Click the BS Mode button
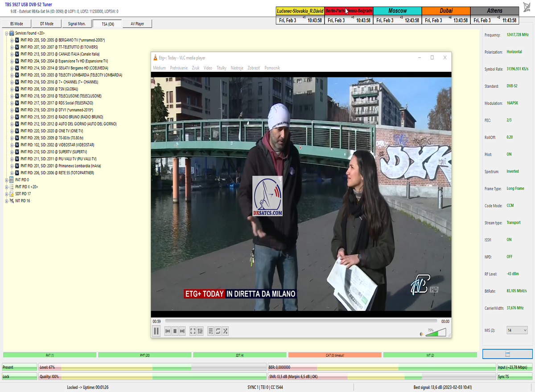This screenshot has width=535, height=392. point(16,24)
